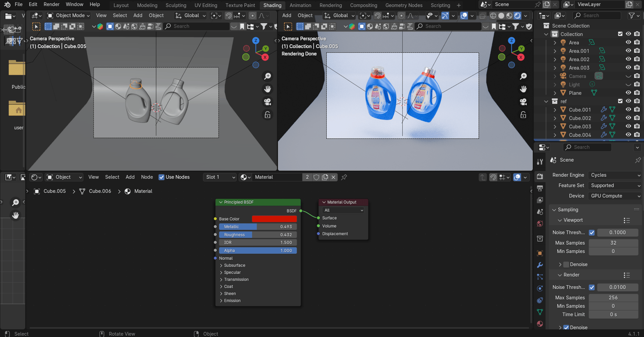This screenshot has width=644, height=337.
Task: Disable Area.001 render camera icon
Action: pos(637,51)
